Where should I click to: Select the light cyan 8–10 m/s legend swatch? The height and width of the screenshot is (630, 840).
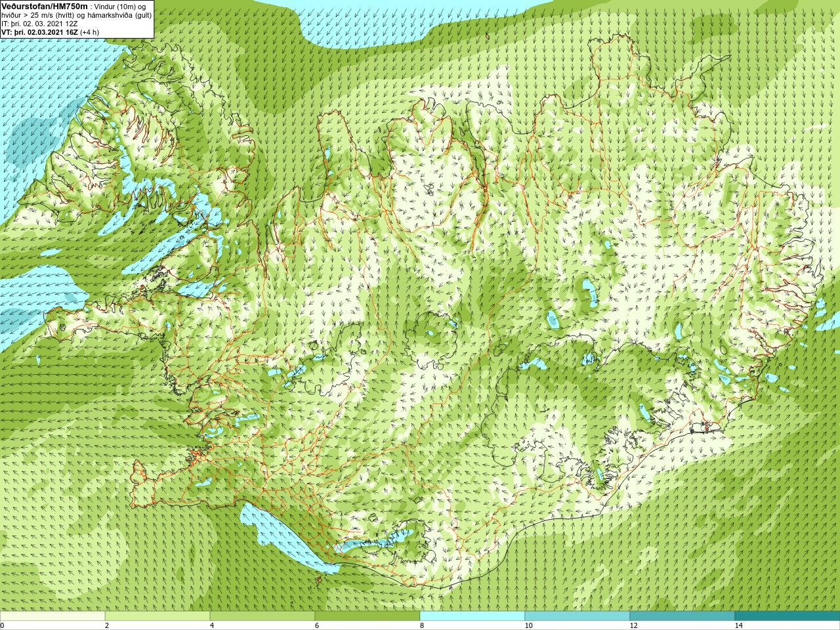(x=472, y=616)
